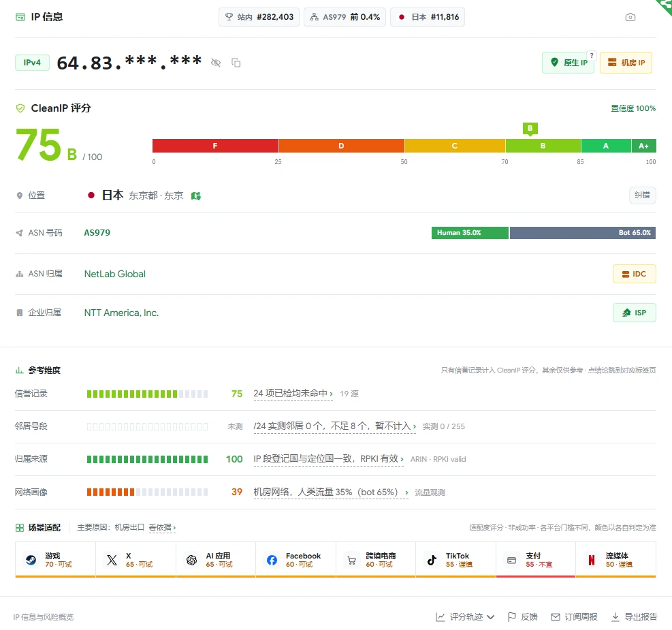Open the AS979 前 0.4% ranking badge

(345, 17)
